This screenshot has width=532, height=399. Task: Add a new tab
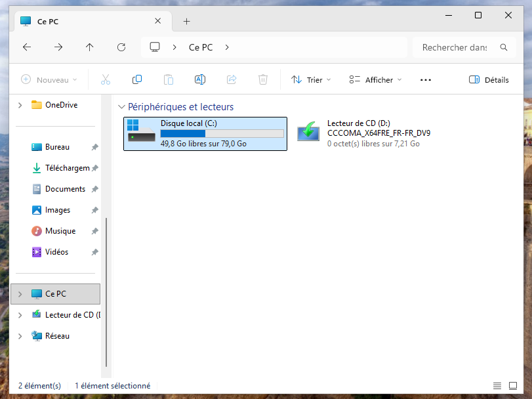coord(186,21)
